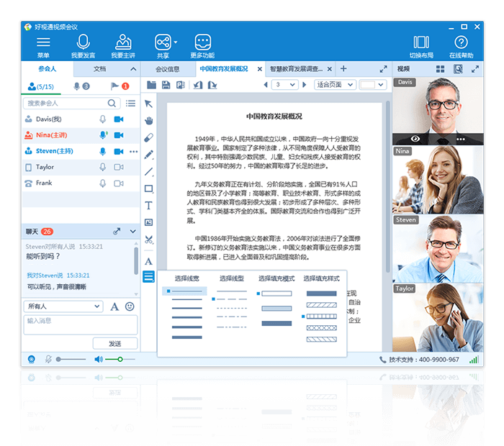Click the chat message input field
Viewport: 504px width, 446px height.
tap(81, 324)
